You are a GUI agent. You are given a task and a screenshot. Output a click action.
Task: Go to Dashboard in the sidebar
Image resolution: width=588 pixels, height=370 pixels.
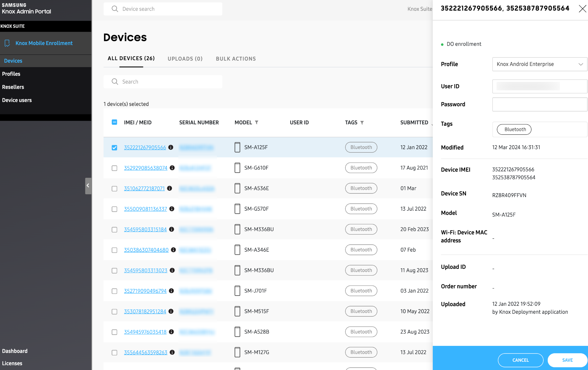(15, 351)
